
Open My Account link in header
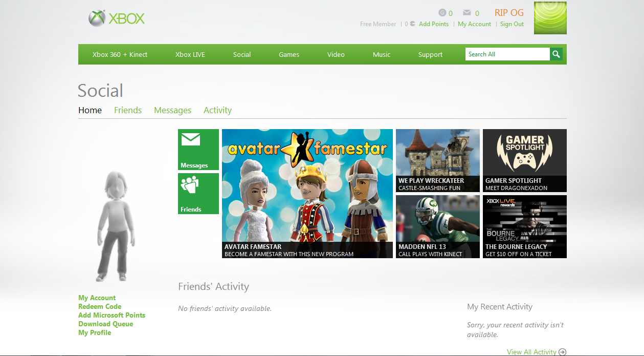click(474, 24)
